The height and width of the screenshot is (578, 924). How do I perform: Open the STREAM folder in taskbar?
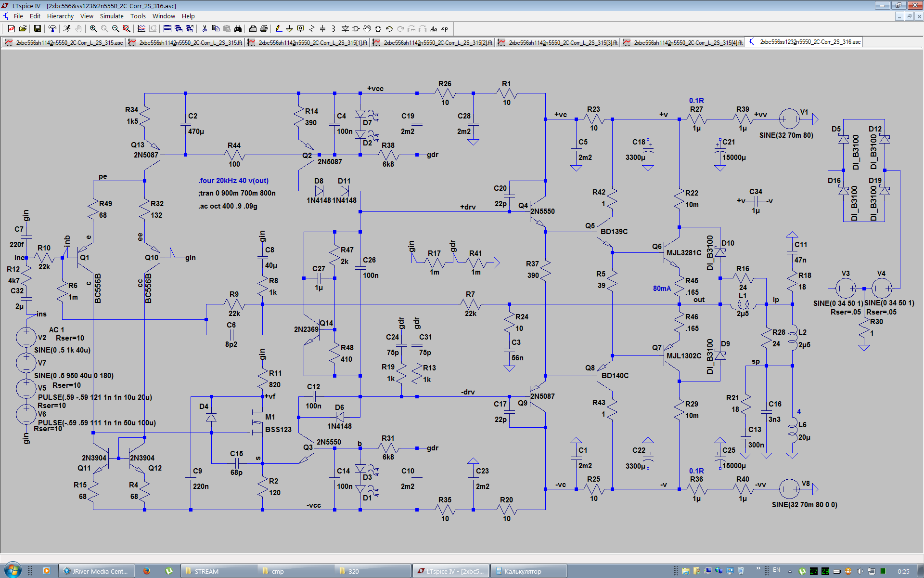point(218,571)
